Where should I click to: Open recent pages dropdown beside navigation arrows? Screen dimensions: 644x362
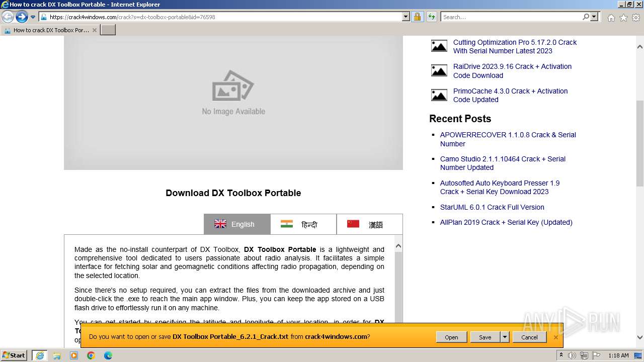click(x=33, y=17)
